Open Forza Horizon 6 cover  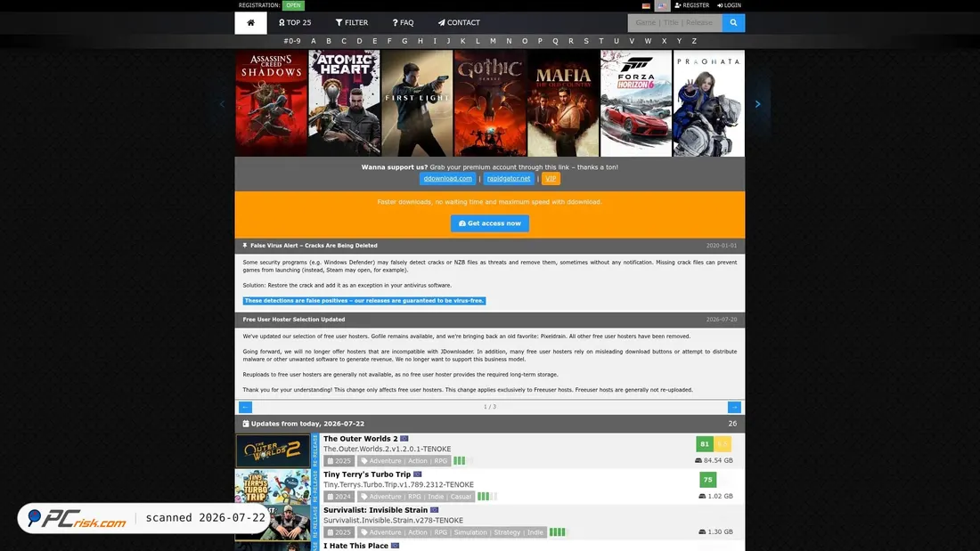(x=636, y=104)
